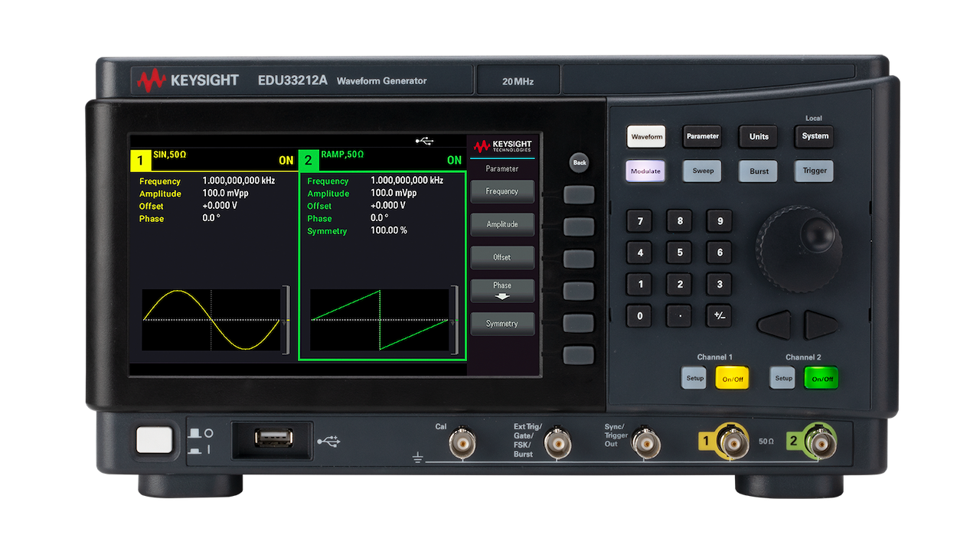
Task: Push the physical softkey beside Phase
Action: [579, 291]
